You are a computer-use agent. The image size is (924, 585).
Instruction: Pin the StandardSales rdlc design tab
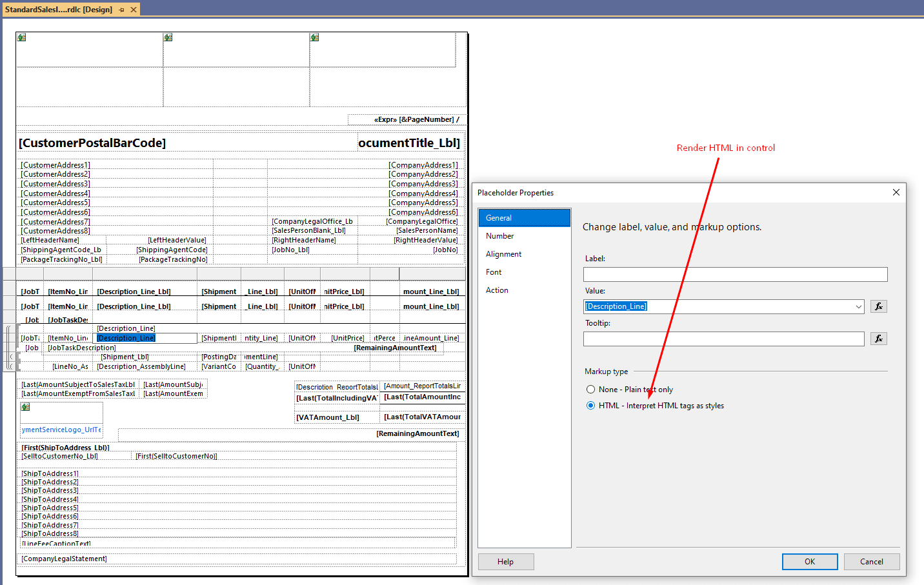[x=121, y=10]
